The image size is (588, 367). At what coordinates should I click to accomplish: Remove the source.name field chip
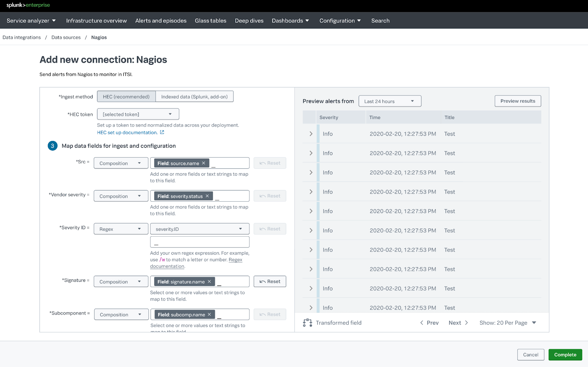[204, 163]
